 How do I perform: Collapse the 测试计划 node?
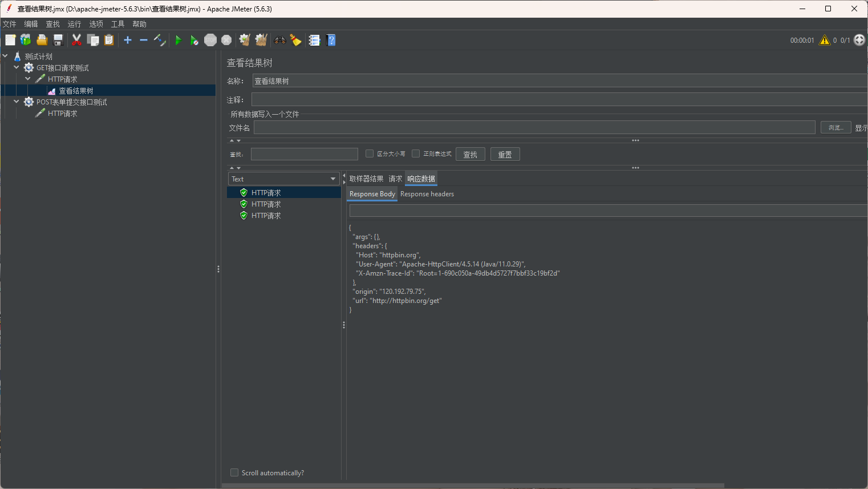click(5, 56)
